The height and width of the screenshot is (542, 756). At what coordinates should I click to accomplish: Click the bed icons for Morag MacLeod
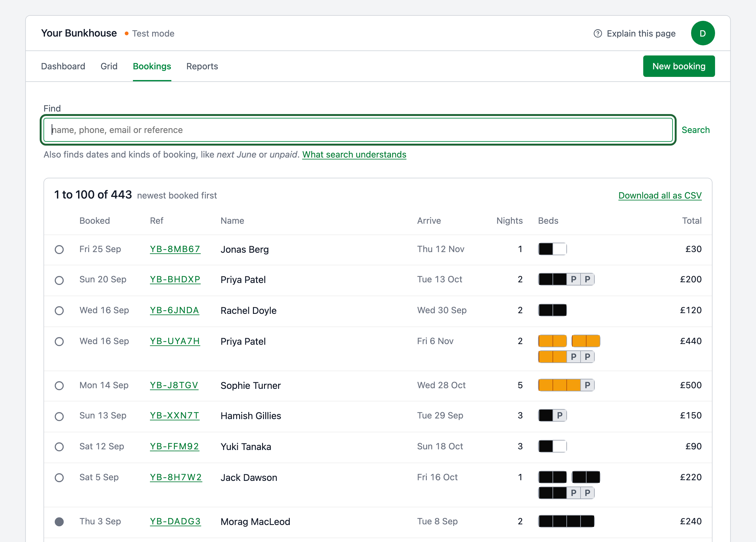(566, 521)
